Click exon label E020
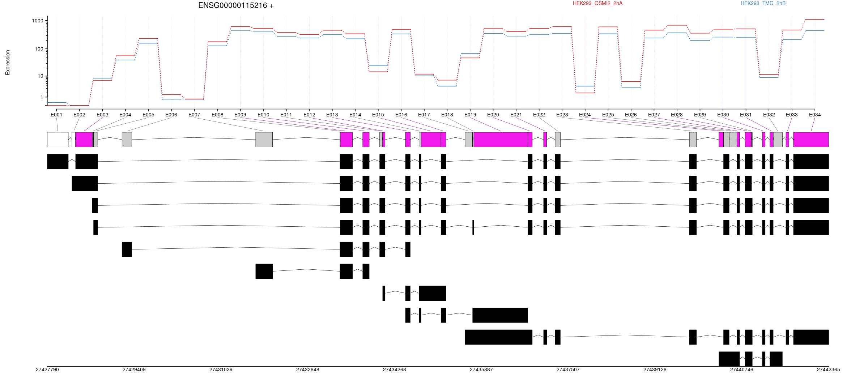Viewport: 868px width, 376px height. (493, 115)
